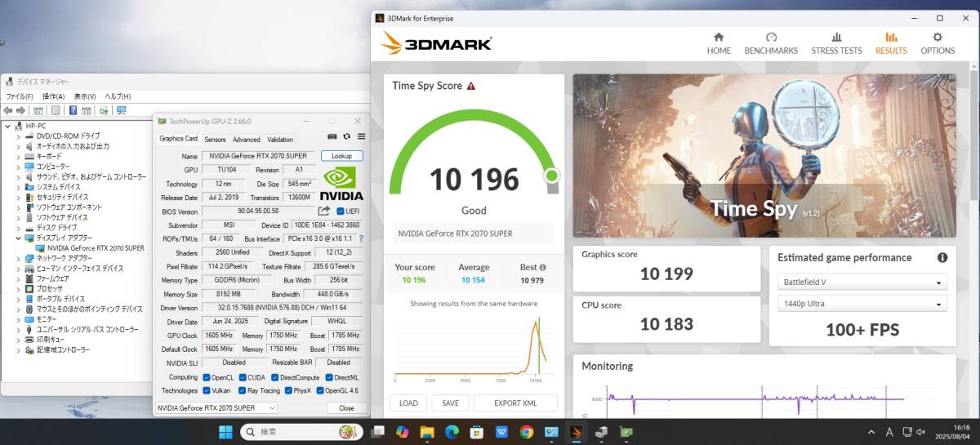980x445 pixels.
Task: Refresh GPU-Z data with the refresh icon
Action: tap(346, 137)
